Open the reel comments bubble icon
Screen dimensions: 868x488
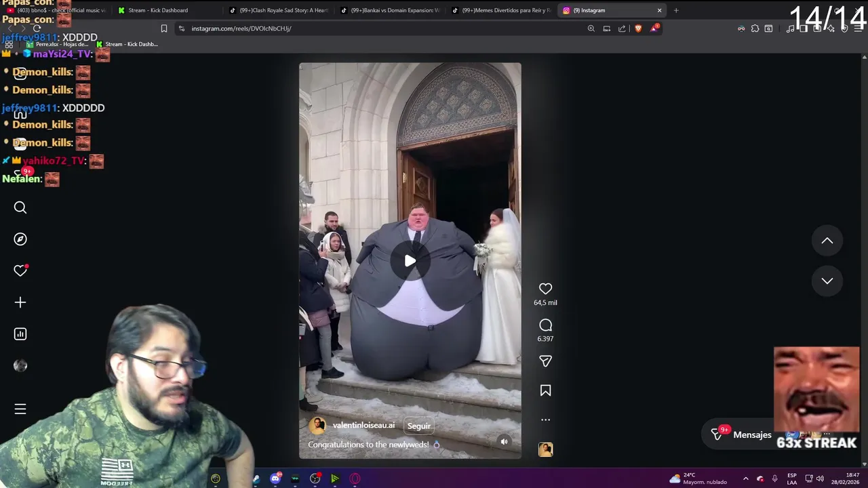point(545,325)
